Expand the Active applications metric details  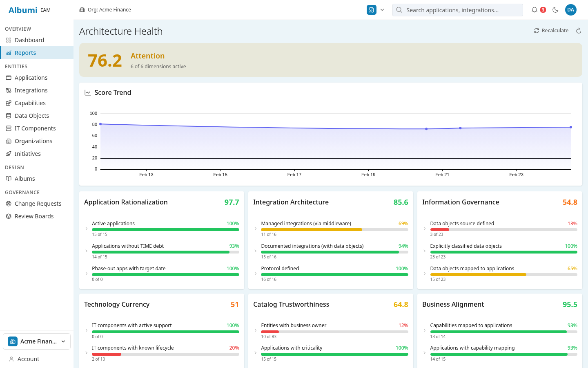(x=86, y=228)
